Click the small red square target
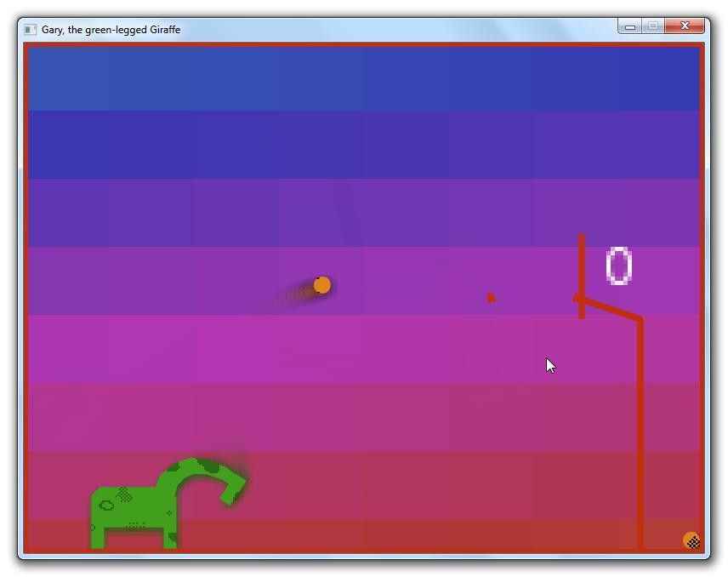The height and width of the screenshot is (577, 728). (x=491, y=298)
